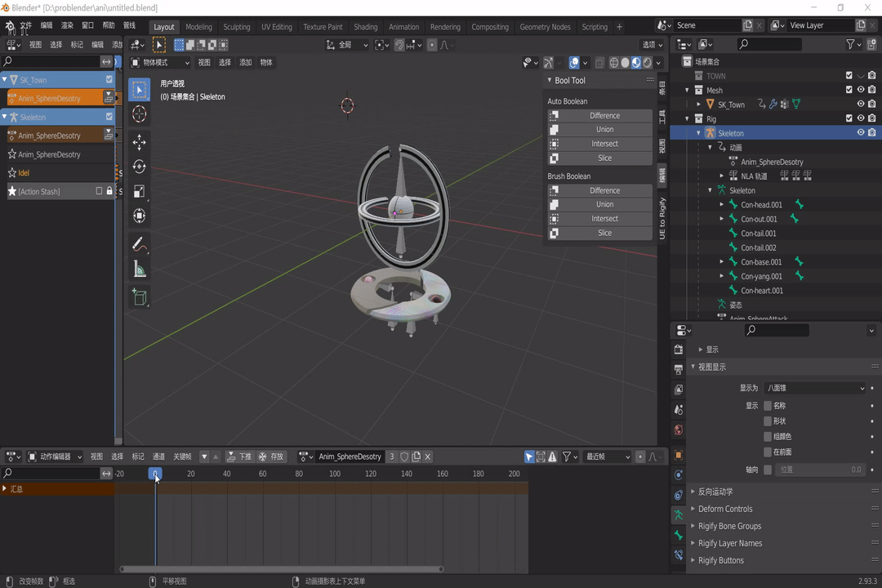Select the Select Box tool in viewport toolbar
Screen dimensions: 882x588
[x=139, y=90]
